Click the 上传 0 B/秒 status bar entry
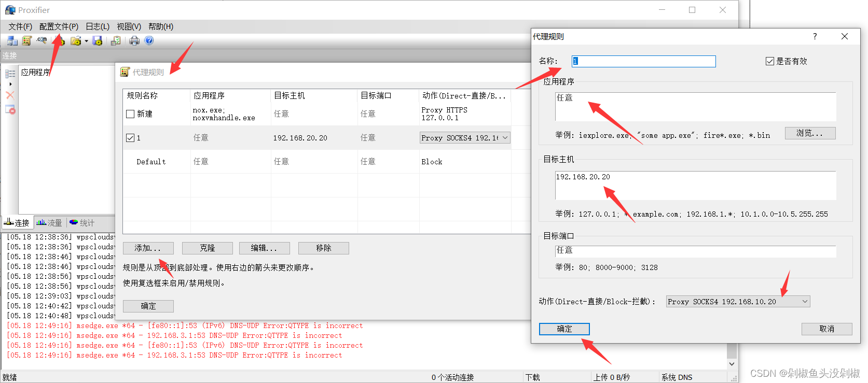 click(x=612, y=377)
